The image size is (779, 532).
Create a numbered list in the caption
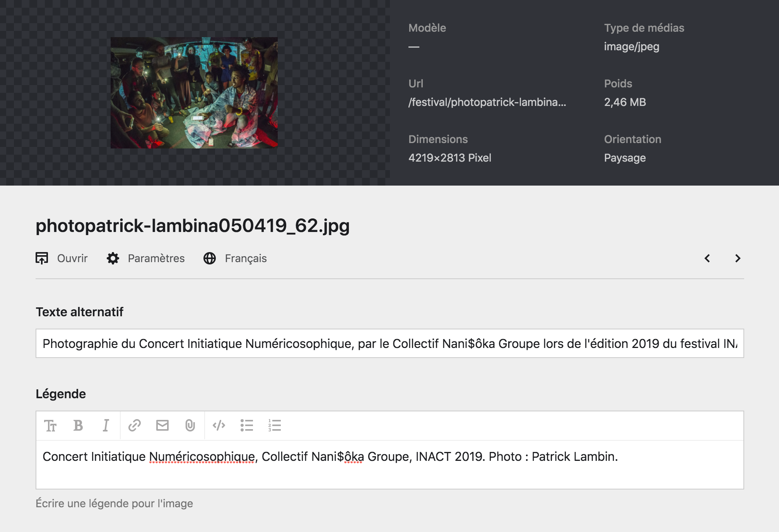click(275, 426)
